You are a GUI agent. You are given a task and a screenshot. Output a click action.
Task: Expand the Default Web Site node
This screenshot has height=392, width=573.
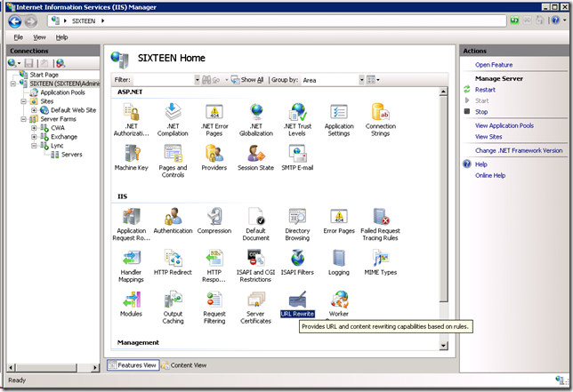34,110
